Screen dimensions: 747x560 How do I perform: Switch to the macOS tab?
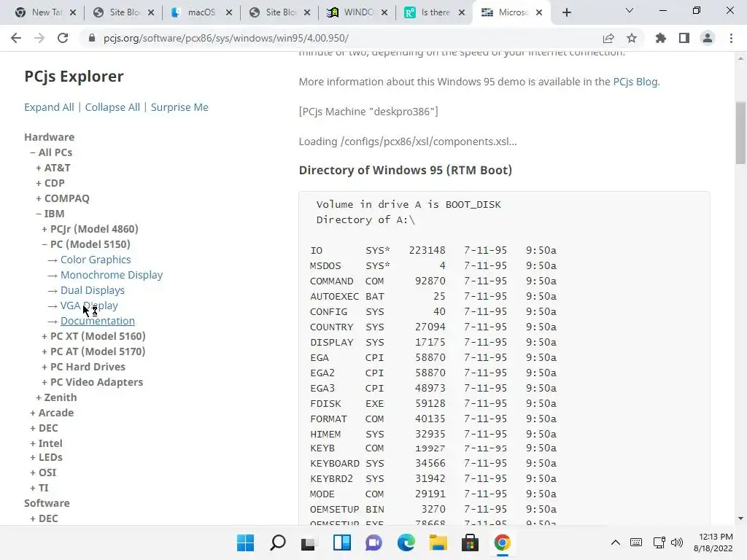(202, 12)
